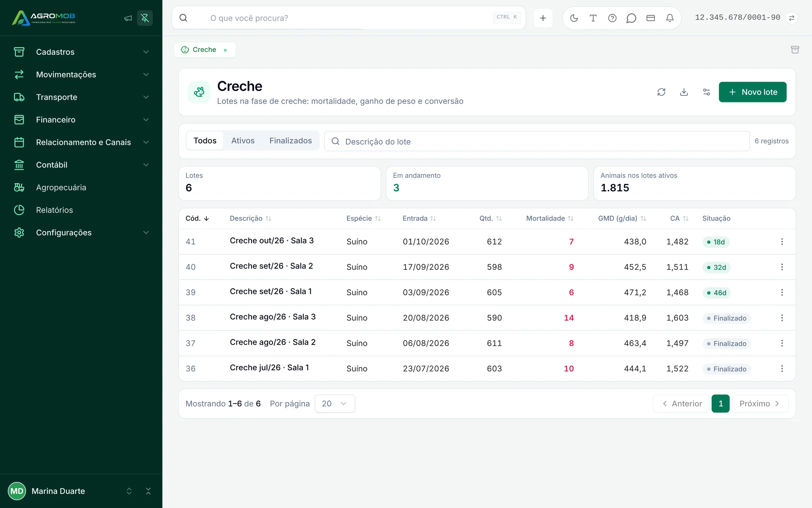812x508 pixels.
Task: Expand Relacionamento e Canais menu
Action: pos(81,142)
